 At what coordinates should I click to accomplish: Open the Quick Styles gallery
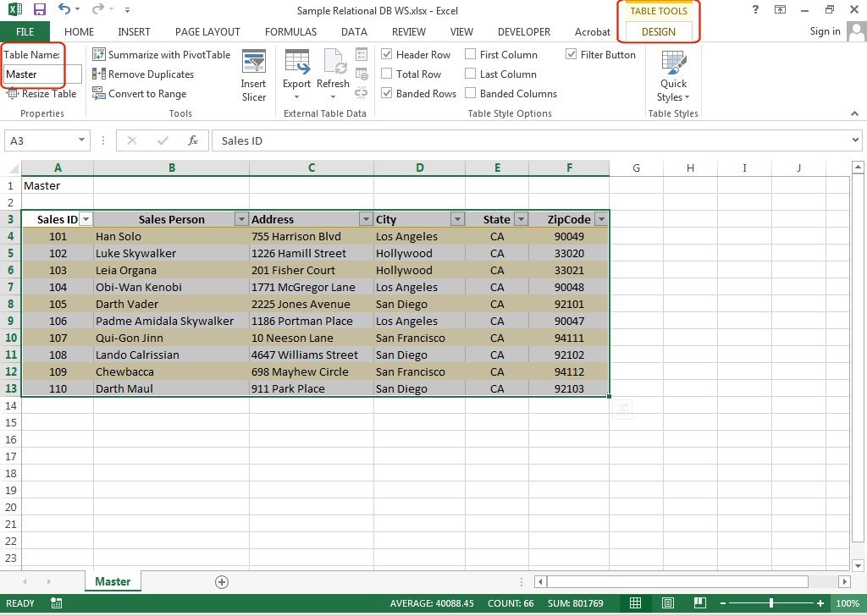673,75
